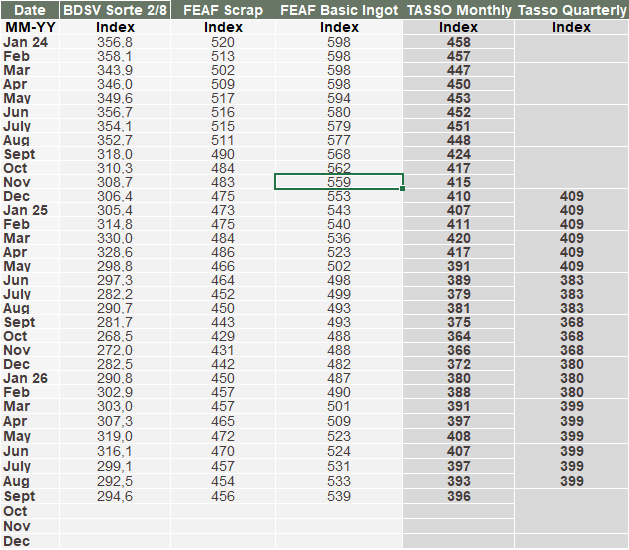Select BDSV value 294,6
Viewport: 629px width, 550px height.
(x=115, y=496)
